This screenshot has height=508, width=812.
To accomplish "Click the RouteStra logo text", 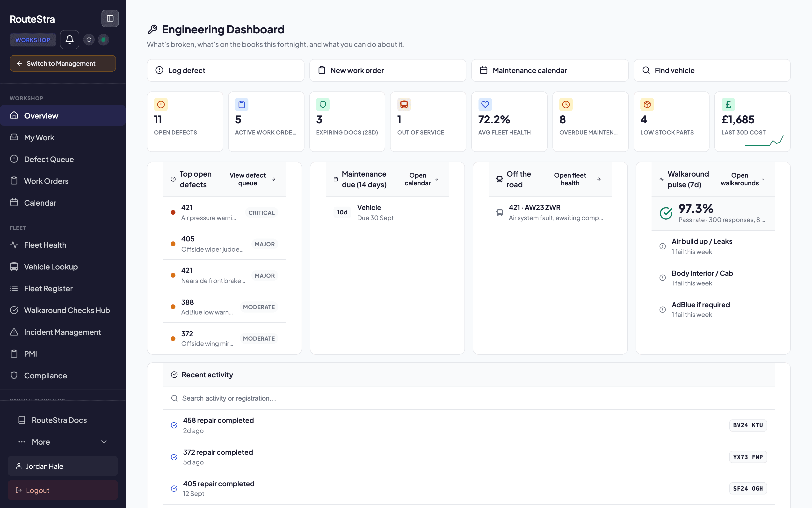I will click(x=32, y=19).
